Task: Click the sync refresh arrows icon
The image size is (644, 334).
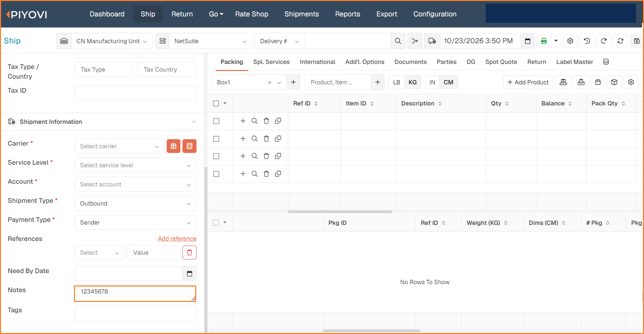Action: click(x=620, y=41)
